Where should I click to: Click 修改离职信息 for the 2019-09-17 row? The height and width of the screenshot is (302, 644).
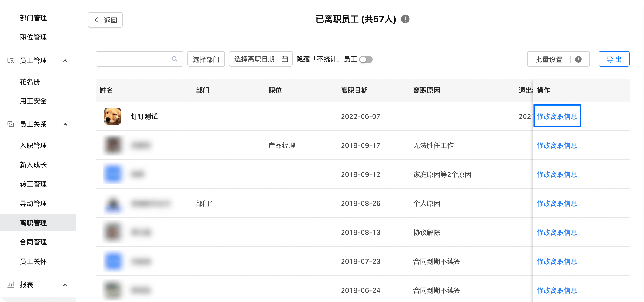557,145
